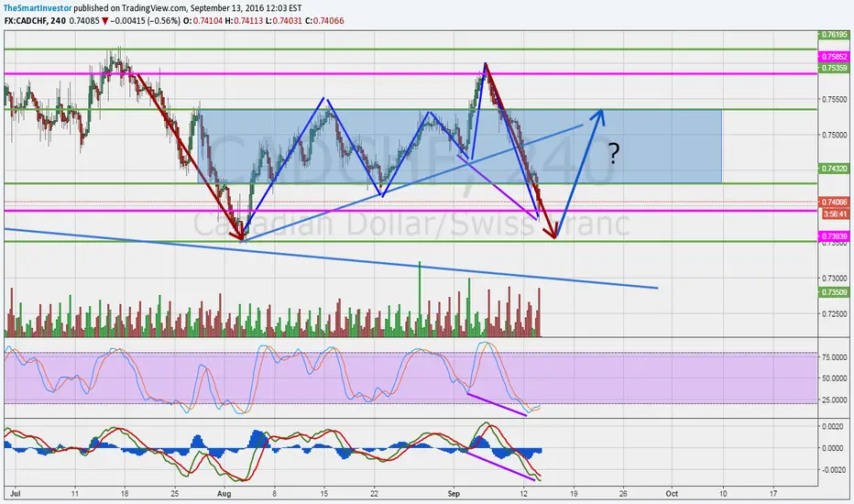Click the 0.72500 price axis value
The image size is (854, 504).
(835, 314)
